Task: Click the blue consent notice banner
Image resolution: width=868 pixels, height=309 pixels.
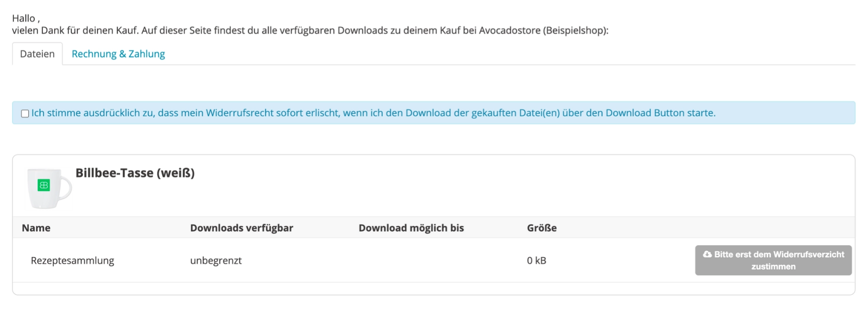Action: tap(434, 113)
